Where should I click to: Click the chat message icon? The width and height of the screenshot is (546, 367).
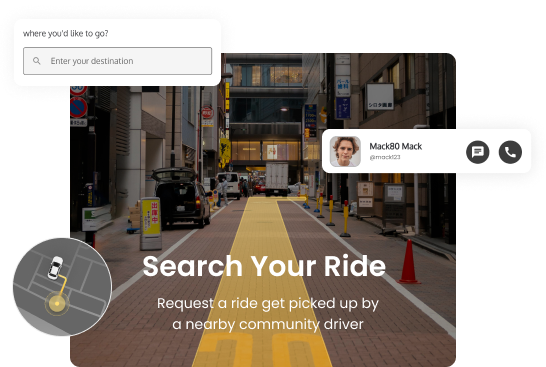coord(477,152)
